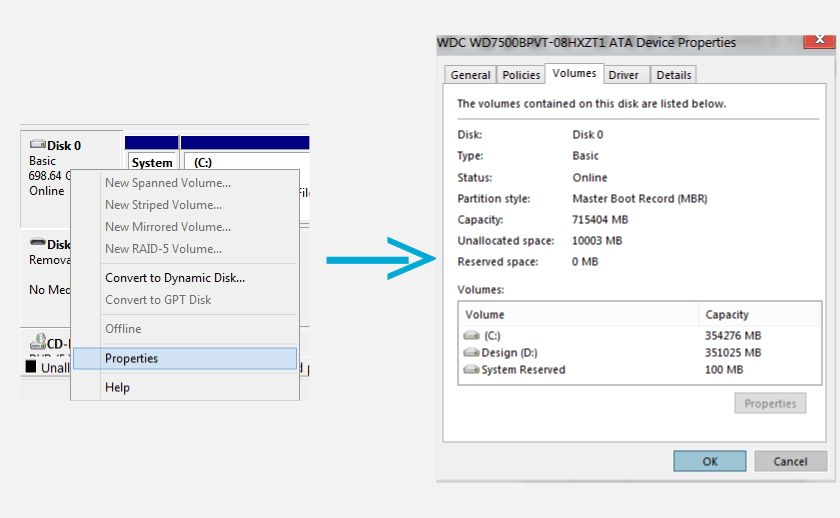Screen dimensions: 840x518
Task: Select the (C:) volume icon in Volumes list
Action: coord(472,336)
